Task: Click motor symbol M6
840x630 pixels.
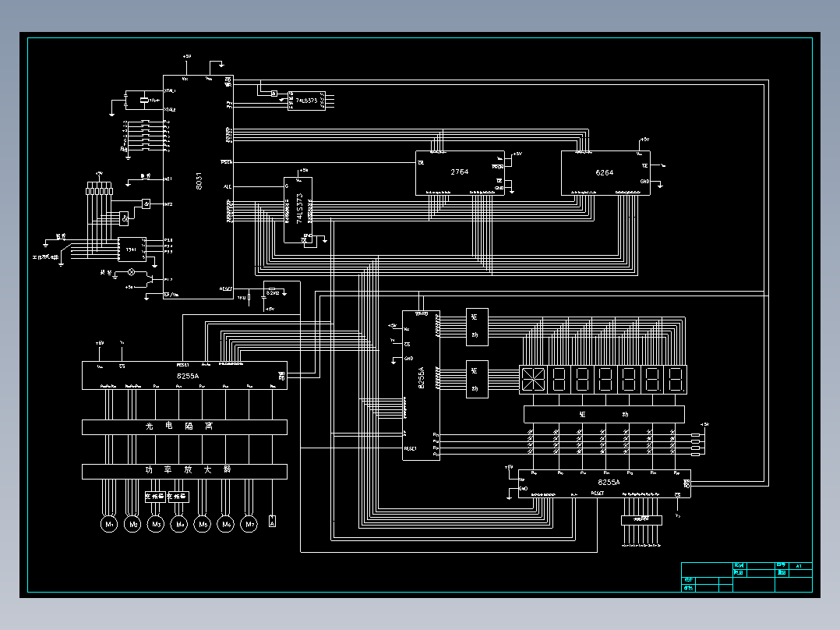Action: [x=225, y=524]
